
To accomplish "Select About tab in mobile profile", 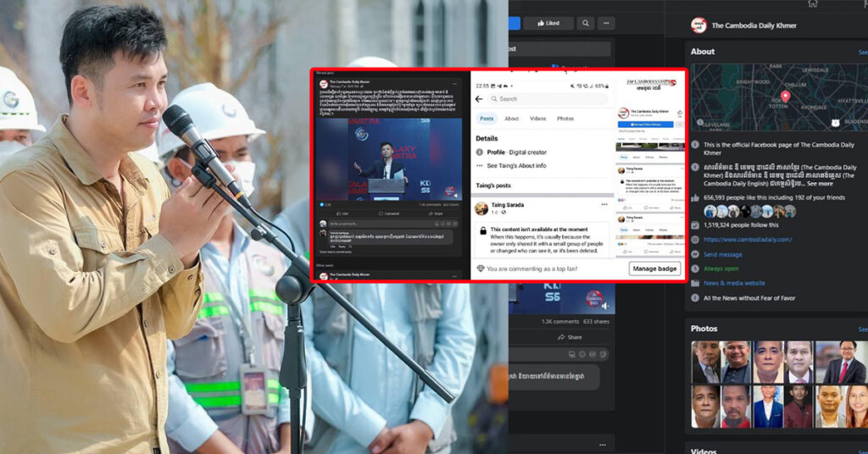I will click(x=511, y=119).
